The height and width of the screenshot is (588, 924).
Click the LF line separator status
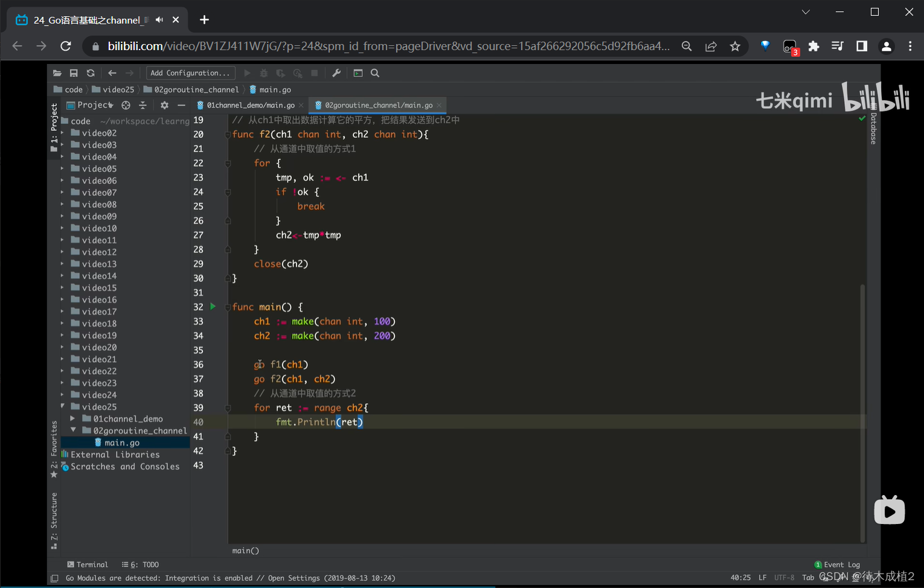click(x=763, y=578)
